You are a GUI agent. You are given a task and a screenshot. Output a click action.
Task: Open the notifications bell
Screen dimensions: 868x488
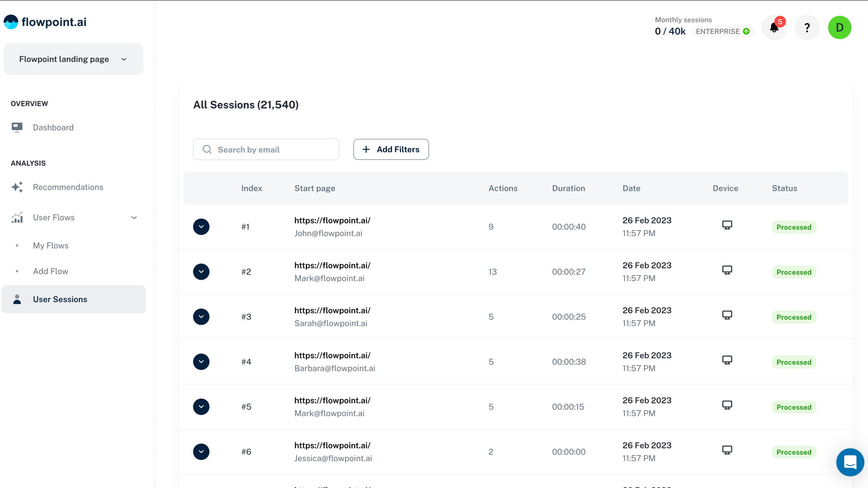coord(774,27)
